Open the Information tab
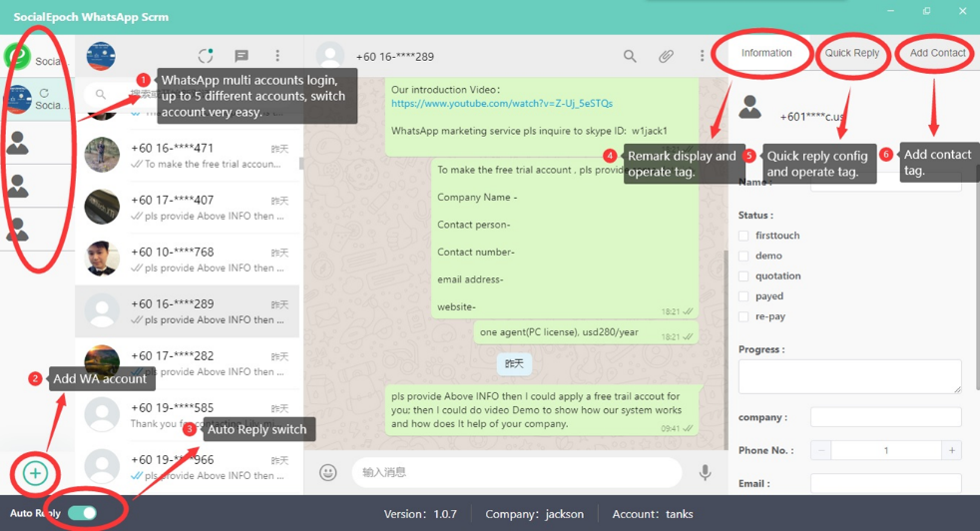This screenshot has width=980, height=531. pos(766,53)
